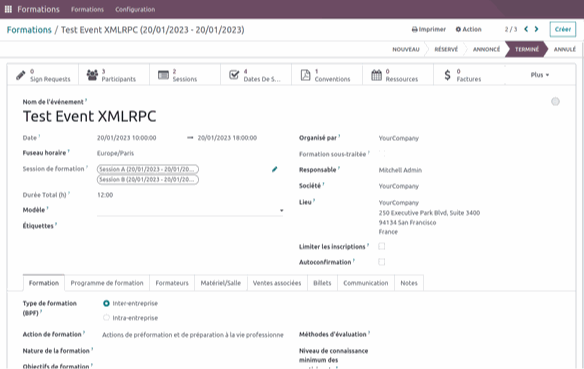Image resolution: width=584 pixels, height=369 pixels.
Task: Click the Terminé status stage
Action: point(527,49)
